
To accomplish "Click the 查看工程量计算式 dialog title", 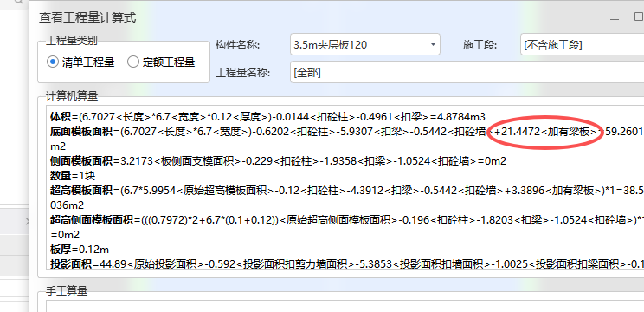I will pos(87,17).
